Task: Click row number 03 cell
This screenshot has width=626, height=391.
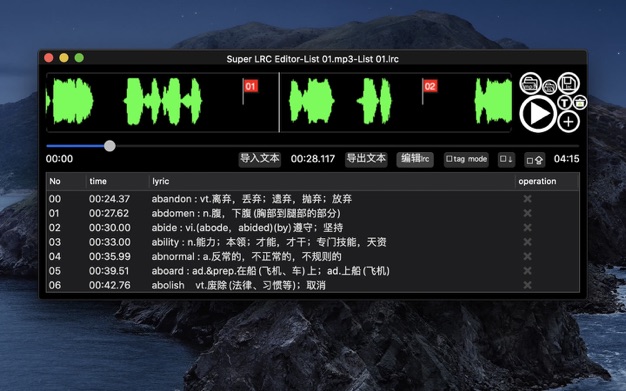Action: (55, 242)
